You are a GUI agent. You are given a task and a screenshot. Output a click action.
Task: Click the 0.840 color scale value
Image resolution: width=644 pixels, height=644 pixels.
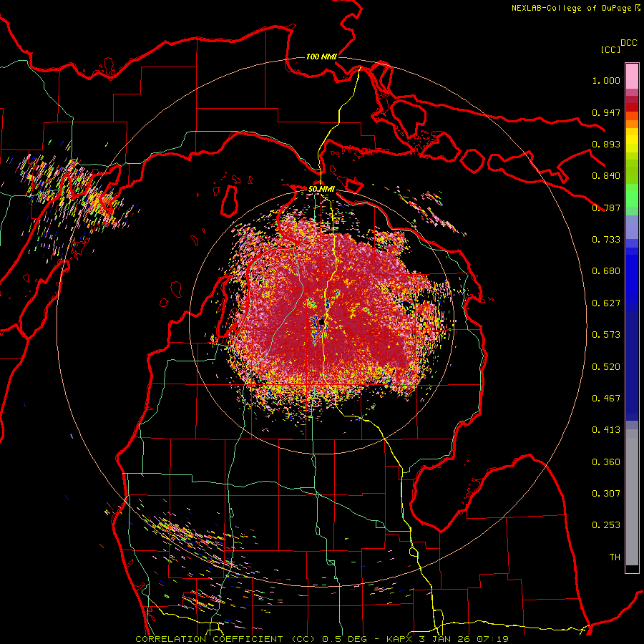tap(606, 176)
